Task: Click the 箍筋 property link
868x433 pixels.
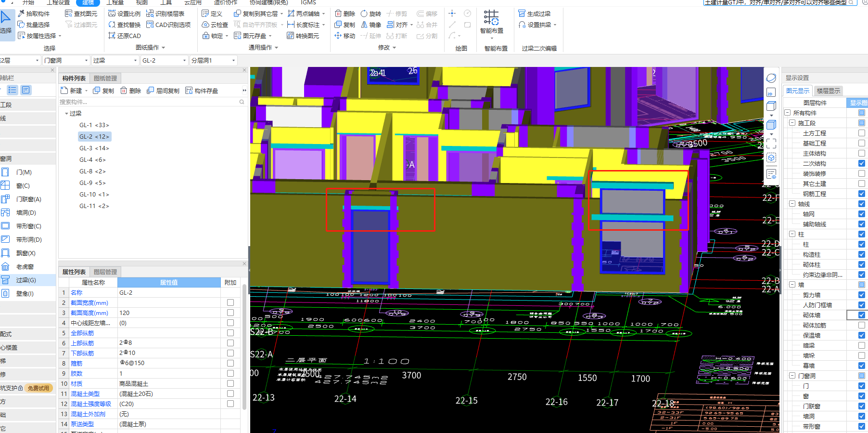Action: pyautogui.click(x=77, y=363)
